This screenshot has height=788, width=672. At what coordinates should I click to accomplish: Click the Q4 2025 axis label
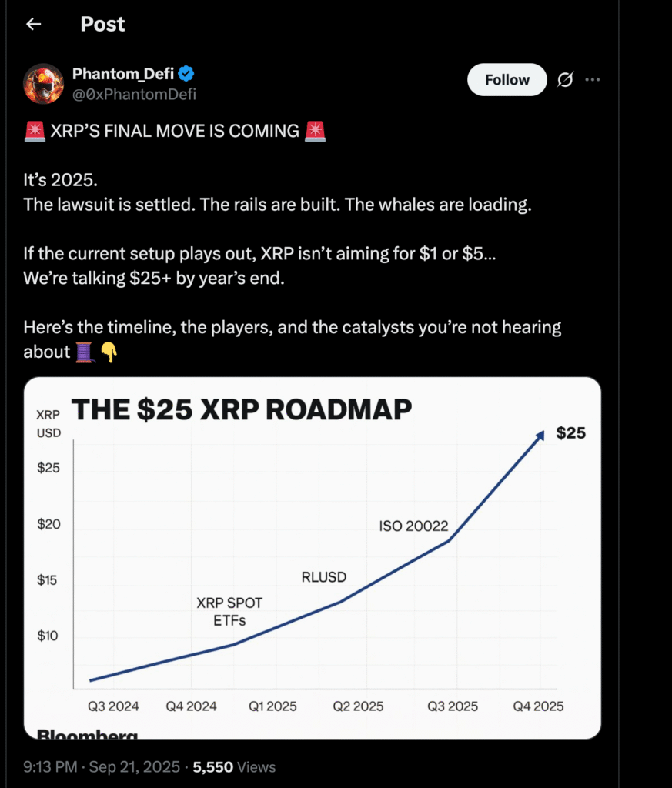click(x=538, y=706)
